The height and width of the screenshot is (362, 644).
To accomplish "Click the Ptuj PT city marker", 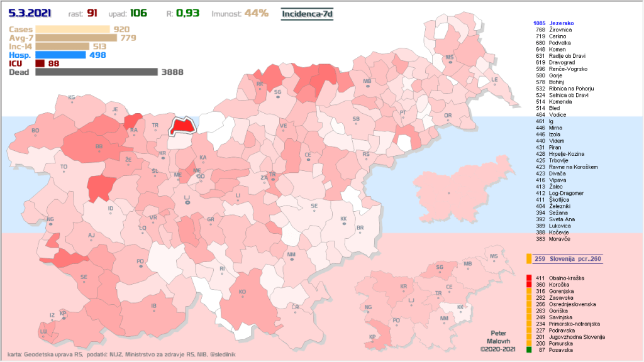I will (x=403, y=117).
